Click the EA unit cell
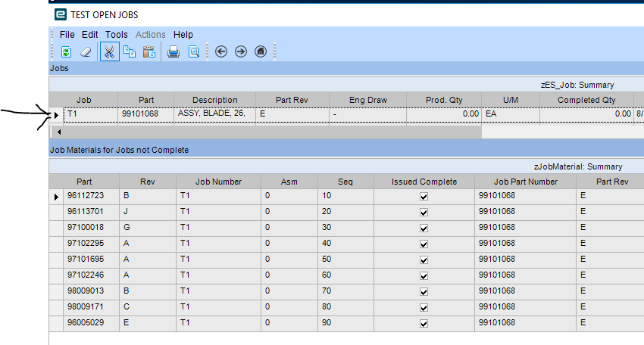644x345 pixels. (x=511, y=115)
